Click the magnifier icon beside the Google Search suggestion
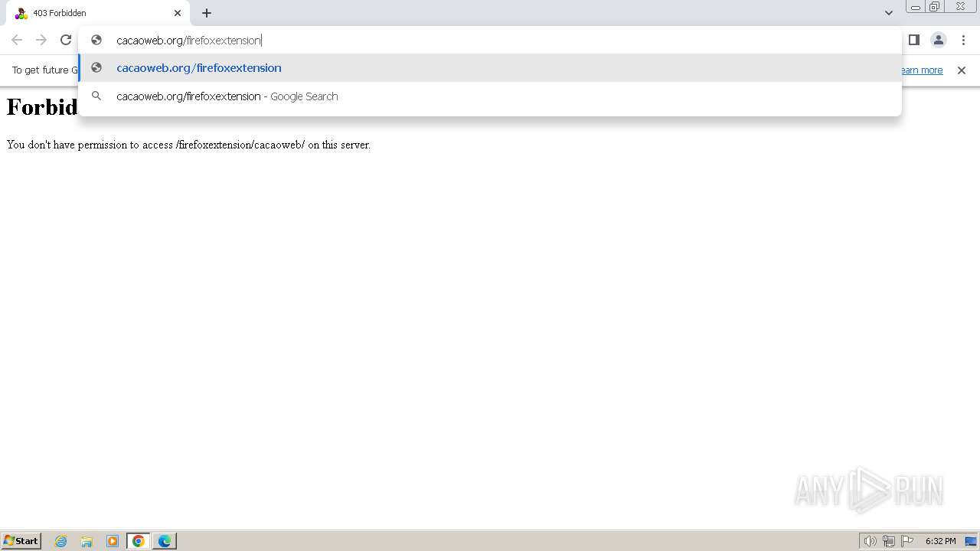 click(96, 96)
